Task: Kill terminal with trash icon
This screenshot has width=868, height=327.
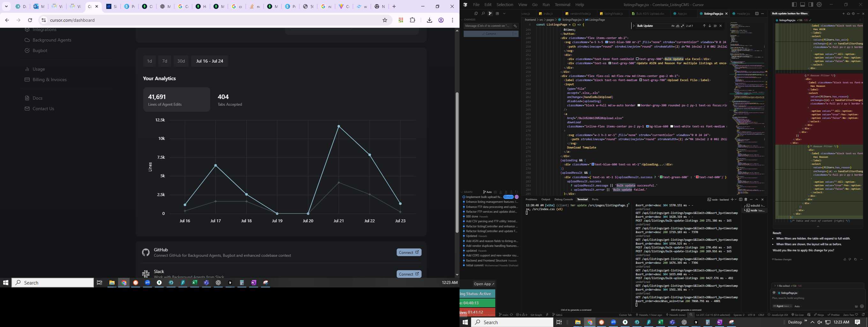Action: coord(746,200)
